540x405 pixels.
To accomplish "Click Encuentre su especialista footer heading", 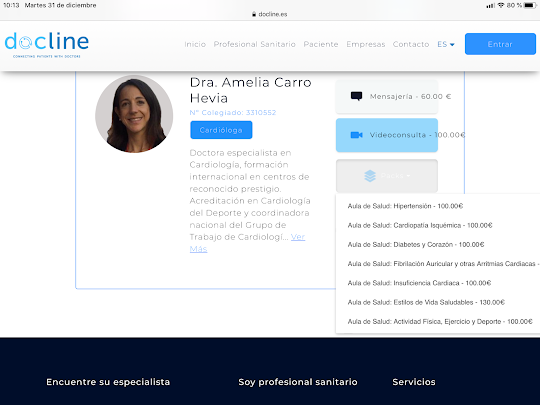I will (x=108, y=382).
